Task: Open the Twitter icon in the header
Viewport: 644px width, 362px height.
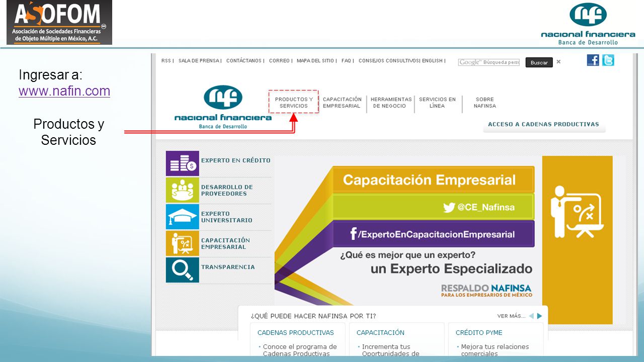Action: [608, 60]
